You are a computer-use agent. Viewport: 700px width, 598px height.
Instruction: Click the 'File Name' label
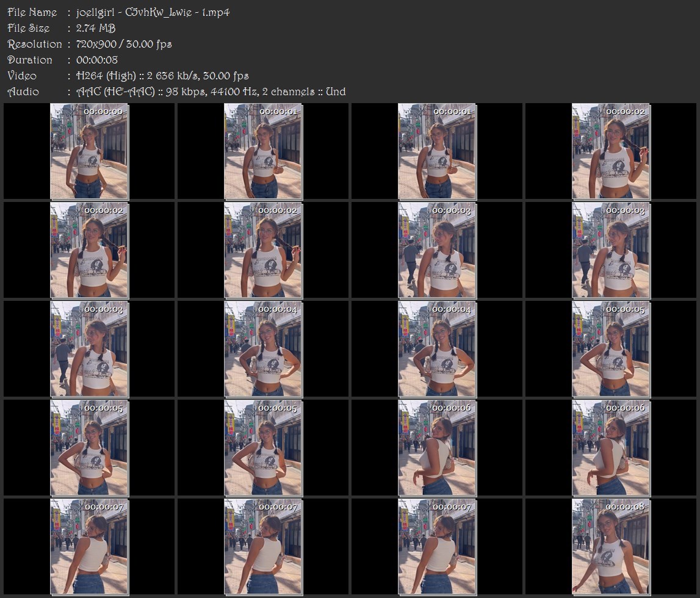32,12
